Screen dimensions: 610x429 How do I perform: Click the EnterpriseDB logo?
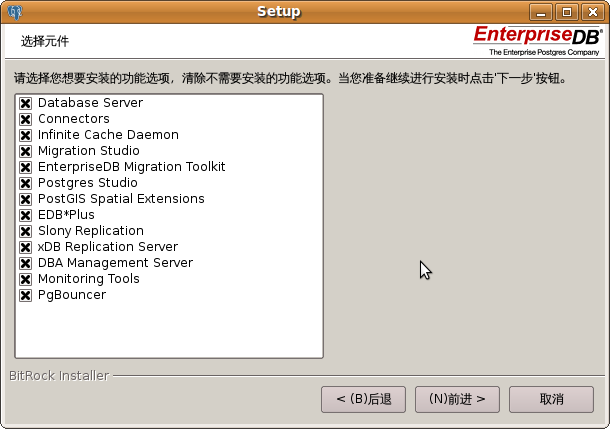tap(538, 41)
